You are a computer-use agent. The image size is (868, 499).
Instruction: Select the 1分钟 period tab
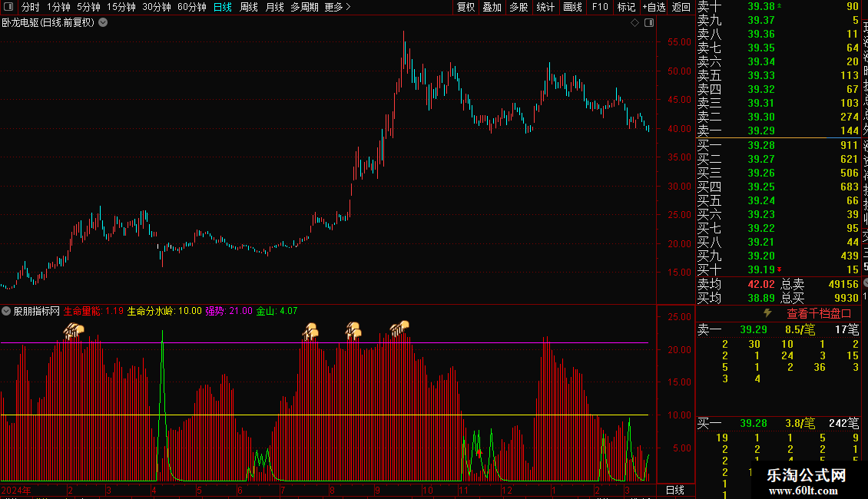[x=58, y=7]
